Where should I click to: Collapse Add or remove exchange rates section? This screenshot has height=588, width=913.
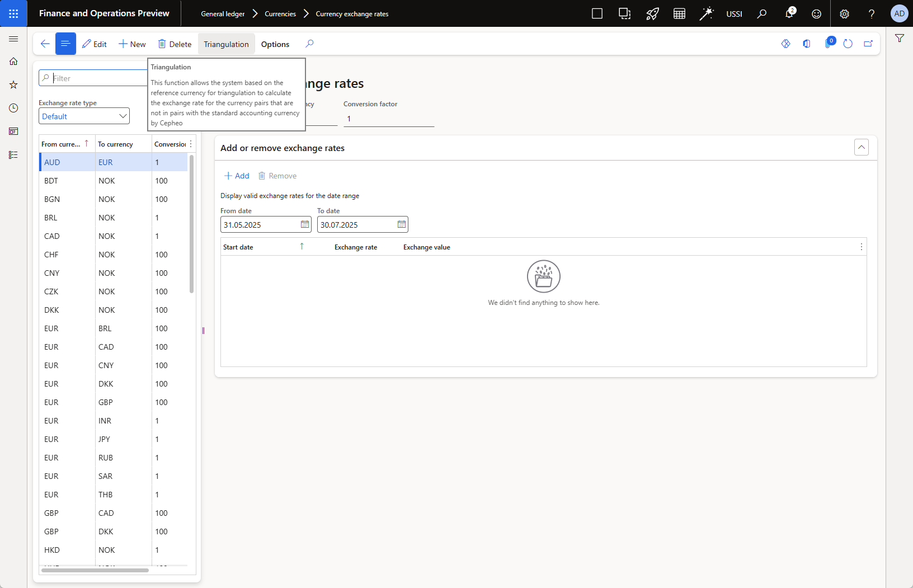[862, 148]
